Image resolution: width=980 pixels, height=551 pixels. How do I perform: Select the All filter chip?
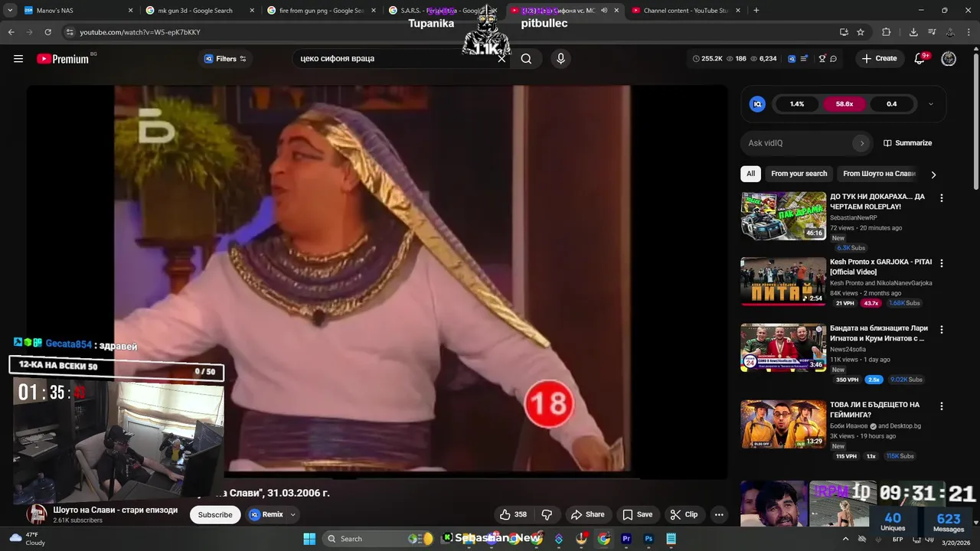750,174
